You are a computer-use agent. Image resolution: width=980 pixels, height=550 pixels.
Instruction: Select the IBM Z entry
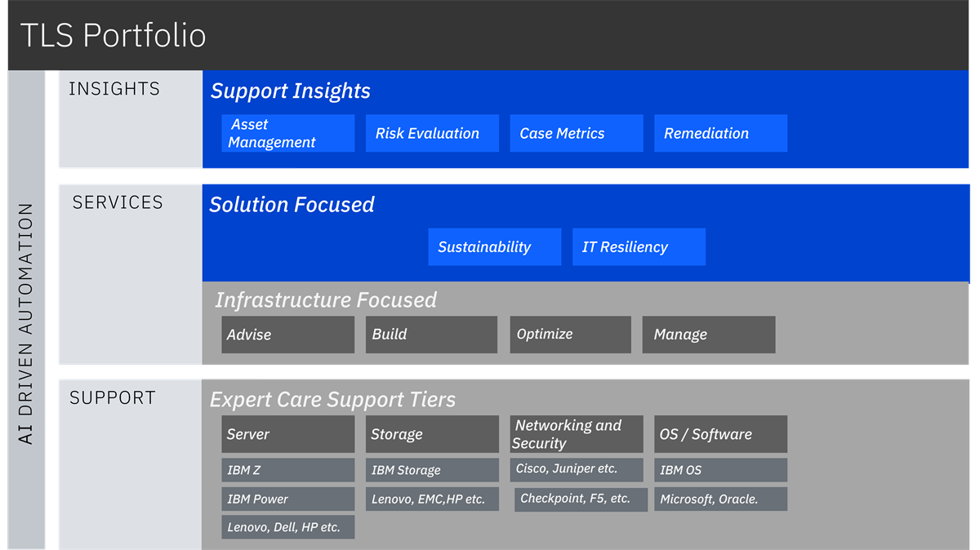287,469
